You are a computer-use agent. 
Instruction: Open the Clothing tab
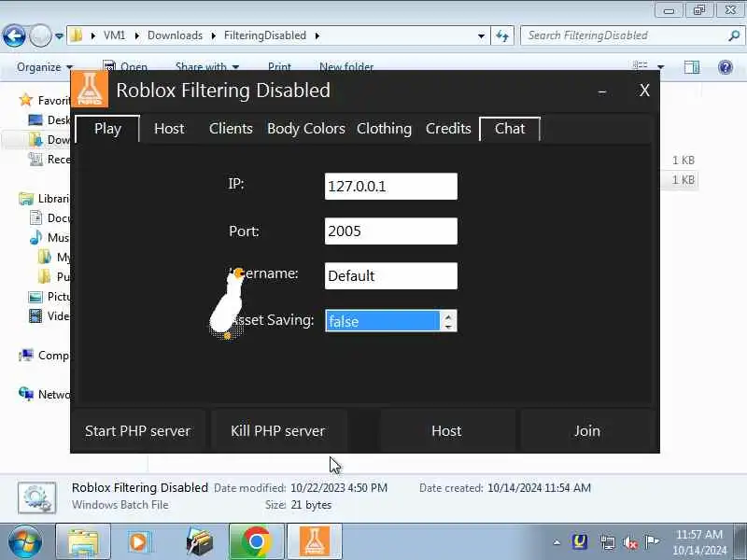tap(384, 129)
